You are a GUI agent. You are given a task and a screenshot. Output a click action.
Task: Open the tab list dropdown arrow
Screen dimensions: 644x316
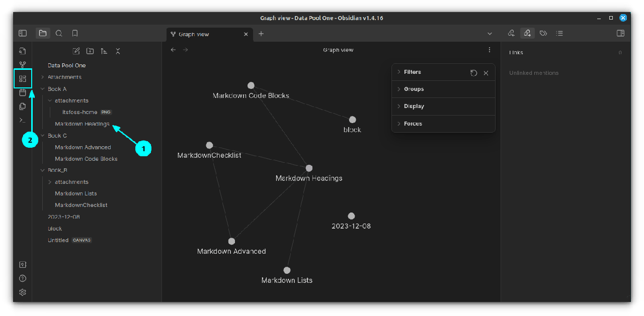[x=490, y=34]
